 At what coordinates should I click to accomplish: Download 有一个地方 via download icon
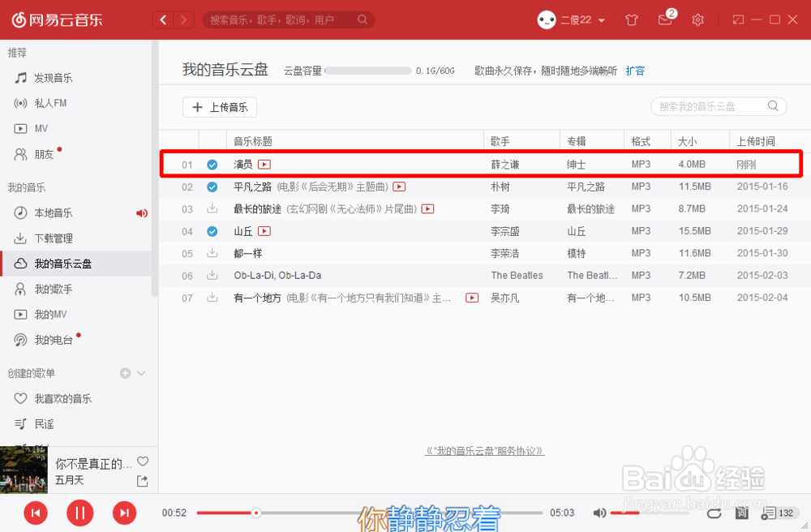coord(212,298)
